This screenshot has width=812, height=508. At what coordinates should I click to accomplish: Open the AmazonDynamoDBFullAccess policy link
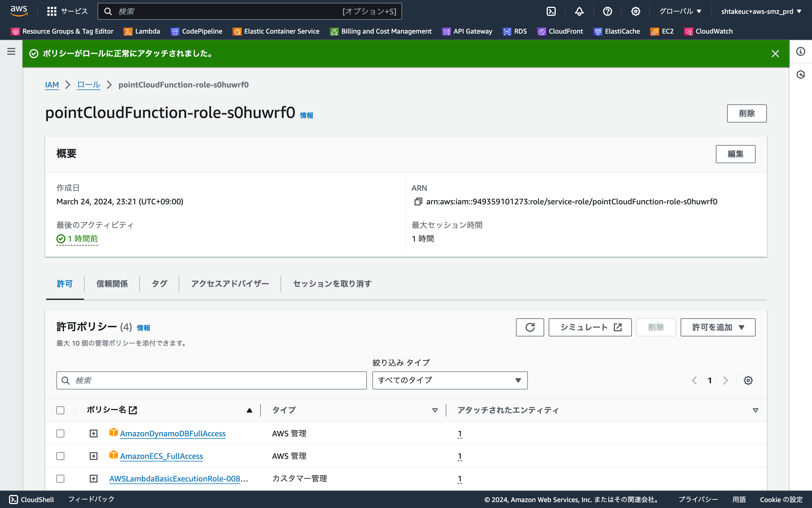click(173, 433)
